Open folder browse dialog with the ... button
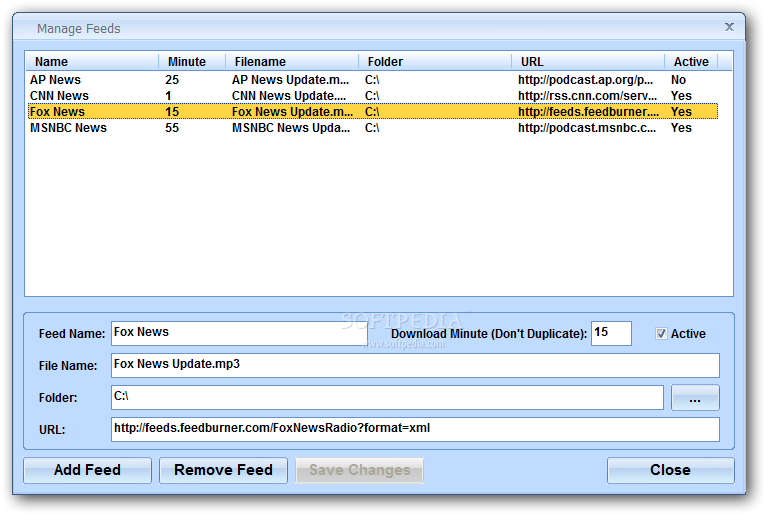Screen dimensions: 766x515 (x=695, y=398)
